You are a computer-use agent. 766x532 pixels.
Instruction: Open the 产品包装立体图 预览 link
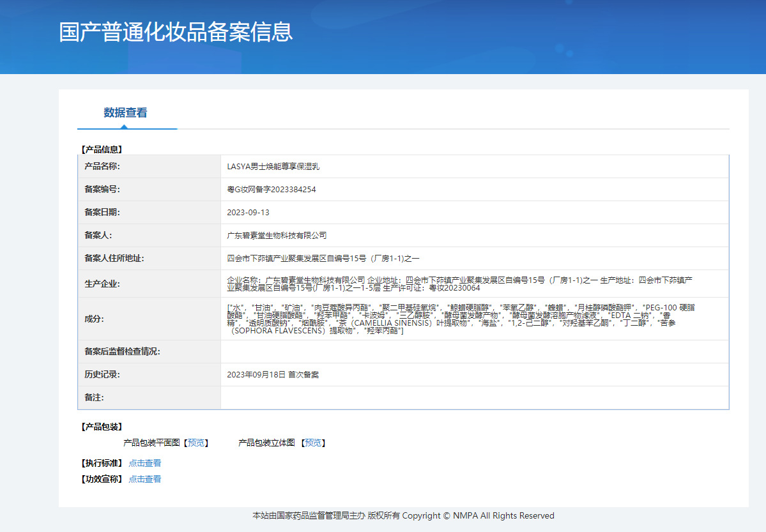point(313,443)
